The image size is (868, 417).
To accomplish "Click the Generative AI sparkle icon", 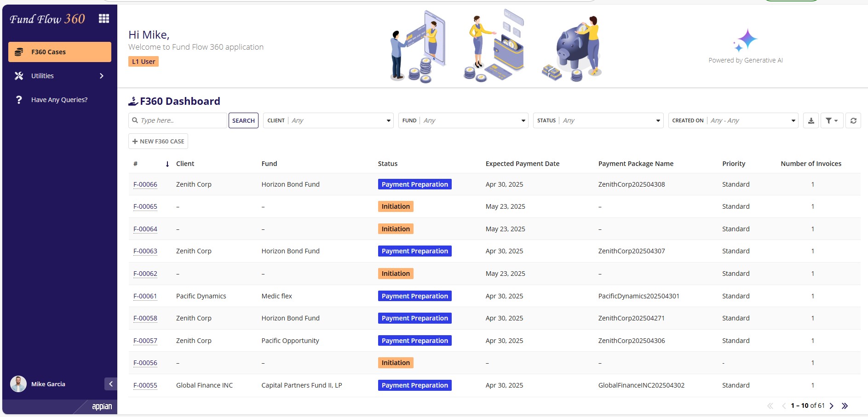I will pyautogui.click(x=745, y=40).
